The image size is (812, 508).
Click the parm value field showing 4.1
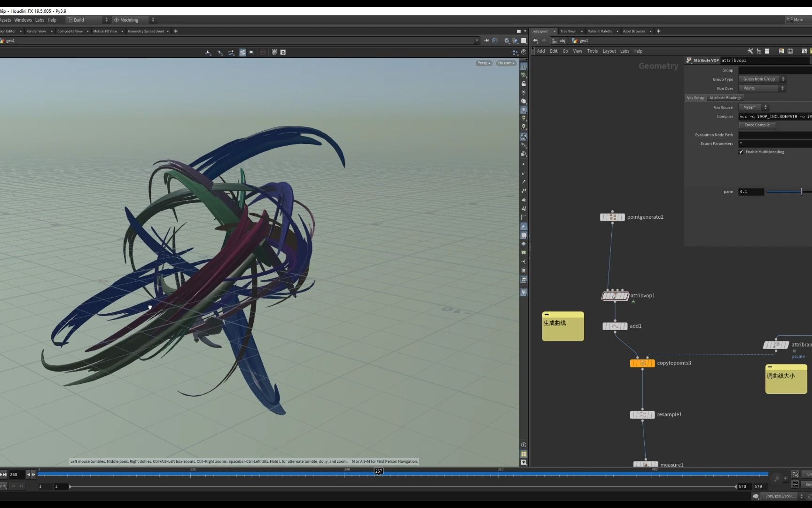point(751,191)
